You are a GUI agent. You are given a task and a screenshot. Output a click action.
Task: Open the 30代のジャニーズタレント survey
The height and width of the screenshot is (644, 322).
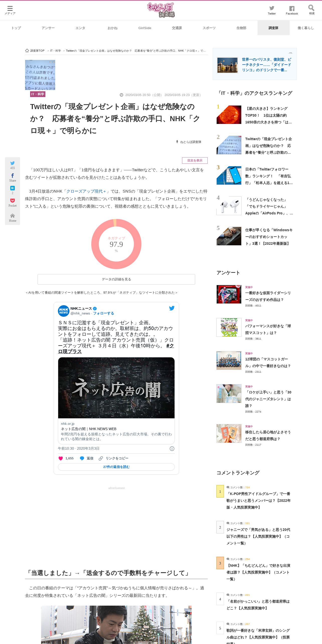pos(268,399)
